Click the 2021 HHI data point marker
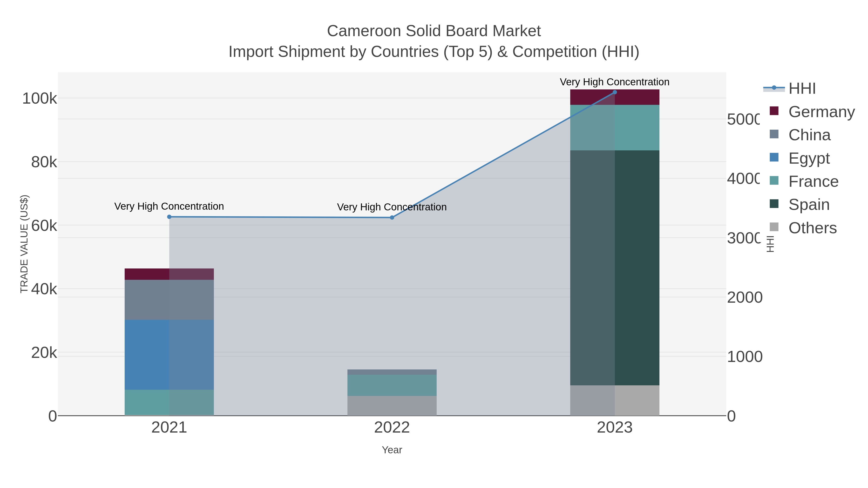This screenshot has width=868, height=488. pyautogui.click(x=169, y=217)
